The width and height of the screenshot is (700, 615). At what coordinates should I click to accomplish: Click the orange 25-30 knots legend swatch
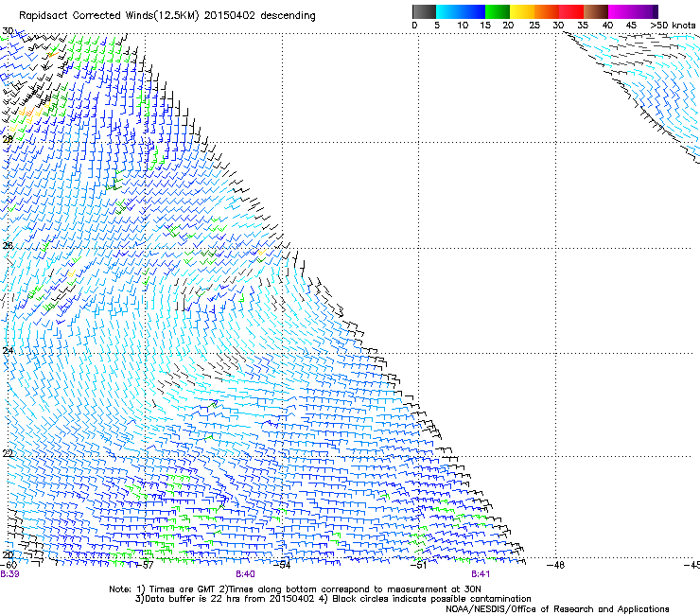point(547,11)
